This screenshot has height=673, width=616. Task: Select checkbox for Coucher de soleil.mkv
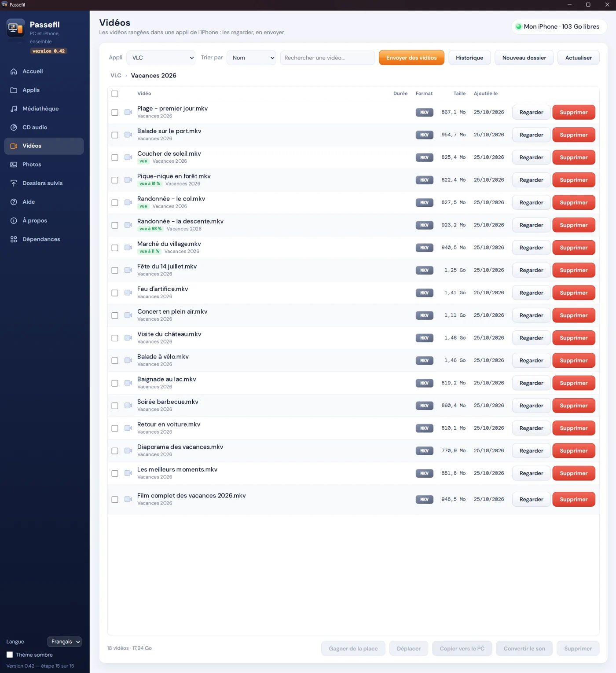[115, 157]
